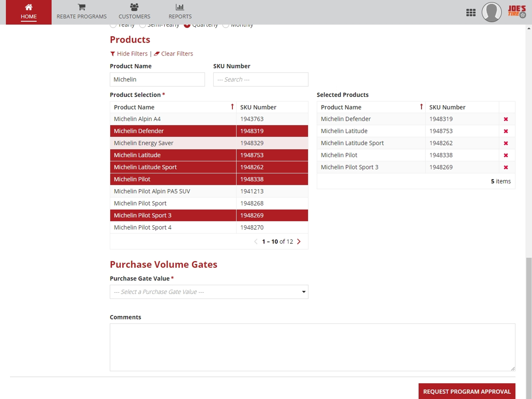Click the scrollbar up arrow

click(529, 28)
